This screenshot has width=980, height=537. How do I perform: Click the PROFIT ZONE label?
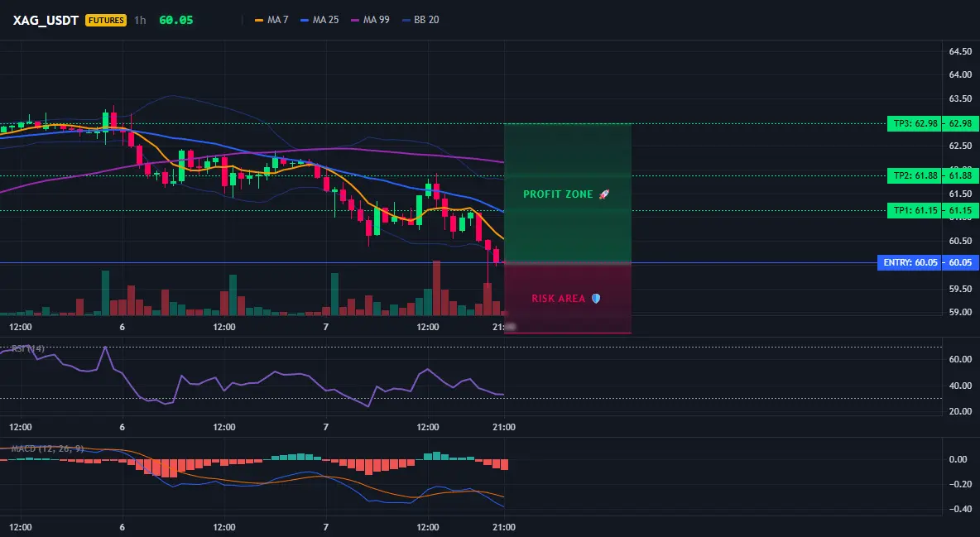558,194
